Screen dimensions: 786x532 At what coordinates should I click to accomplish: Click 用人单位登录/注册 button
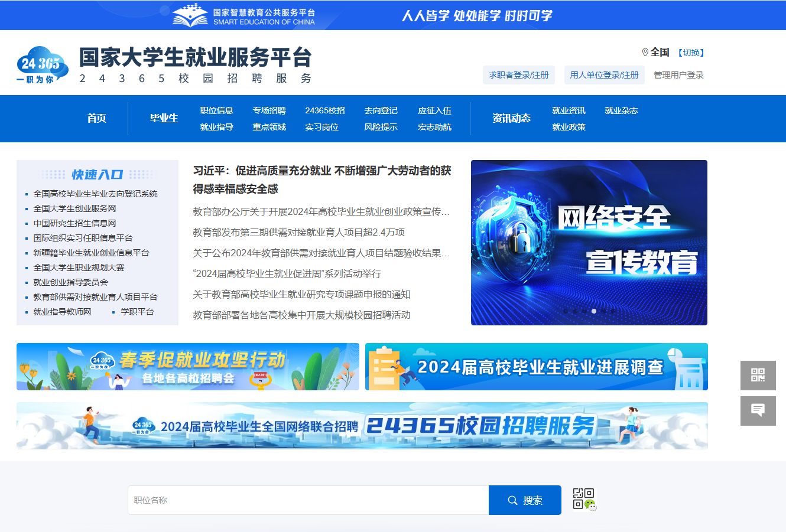click(x=604, y=75)
